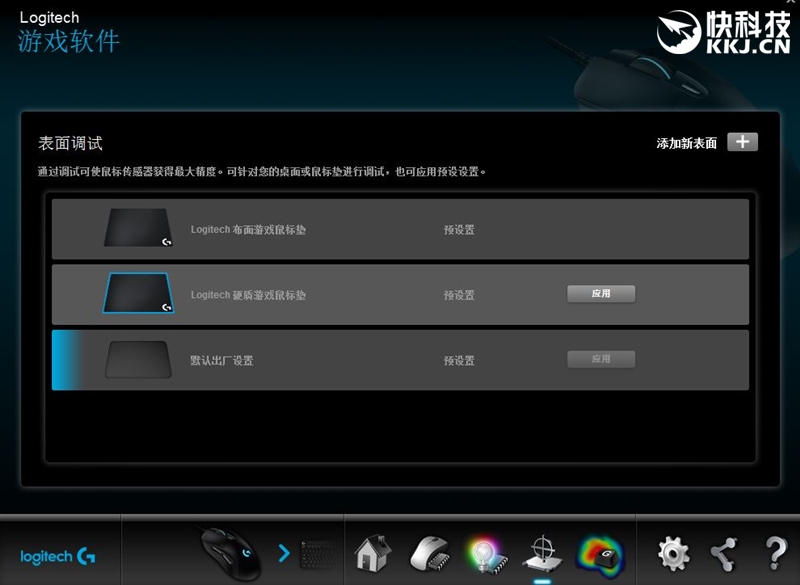Click 应用 for the factory default setting
This screenshot has height=585, width=800.
click(601, 359)
